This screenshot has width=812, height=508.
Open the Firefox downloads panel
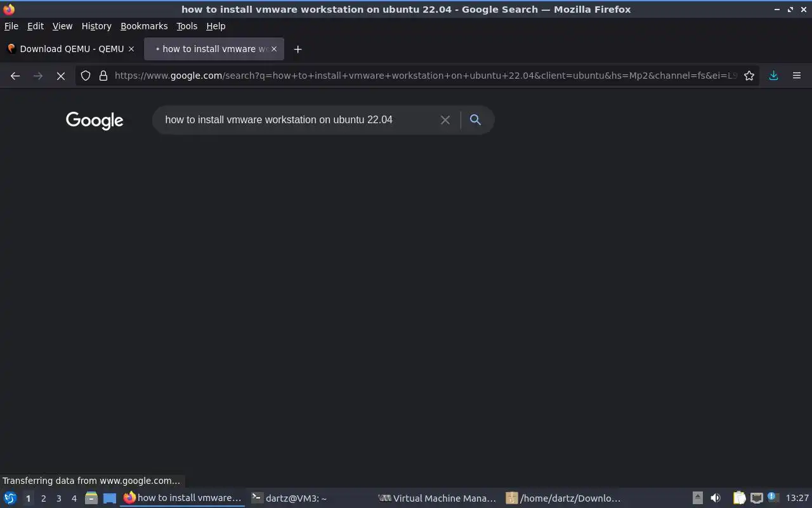point(773,76)
